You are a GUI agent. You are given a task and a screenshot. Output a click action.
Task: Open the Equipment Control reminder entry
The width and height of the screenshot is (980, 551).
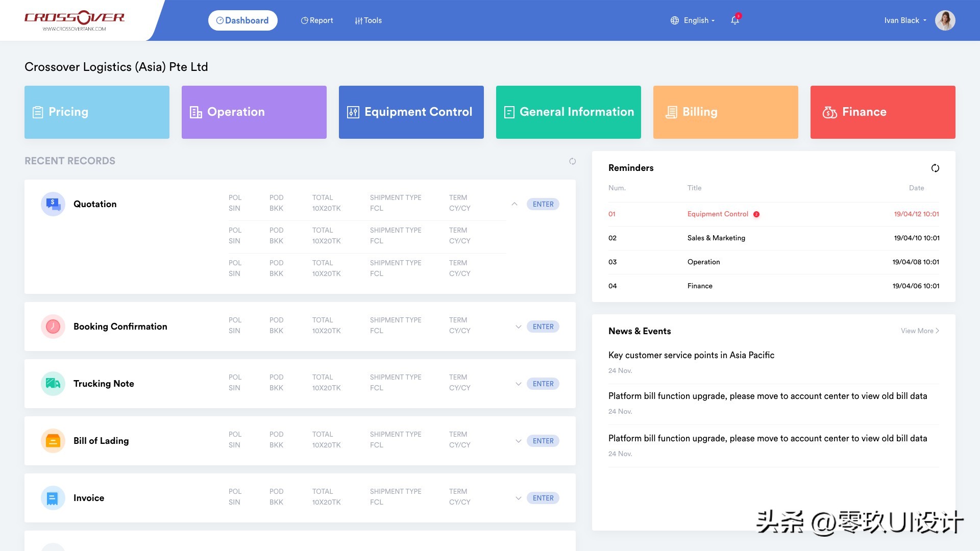coord(718,214)
